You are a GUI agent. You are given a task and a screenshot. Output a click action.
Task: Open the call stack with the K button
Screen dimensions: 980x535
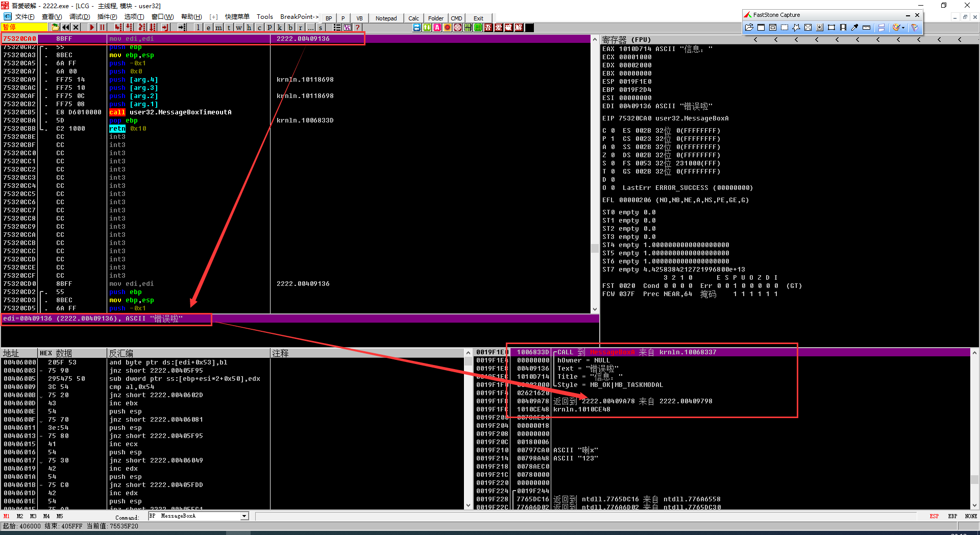280,27
